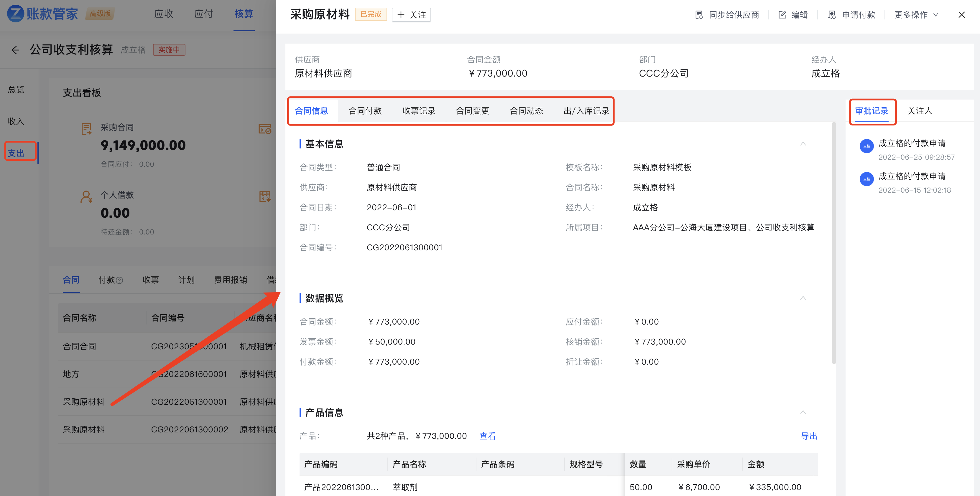
Task: Click the 合同编号 column header
Action: click(168, 318)
